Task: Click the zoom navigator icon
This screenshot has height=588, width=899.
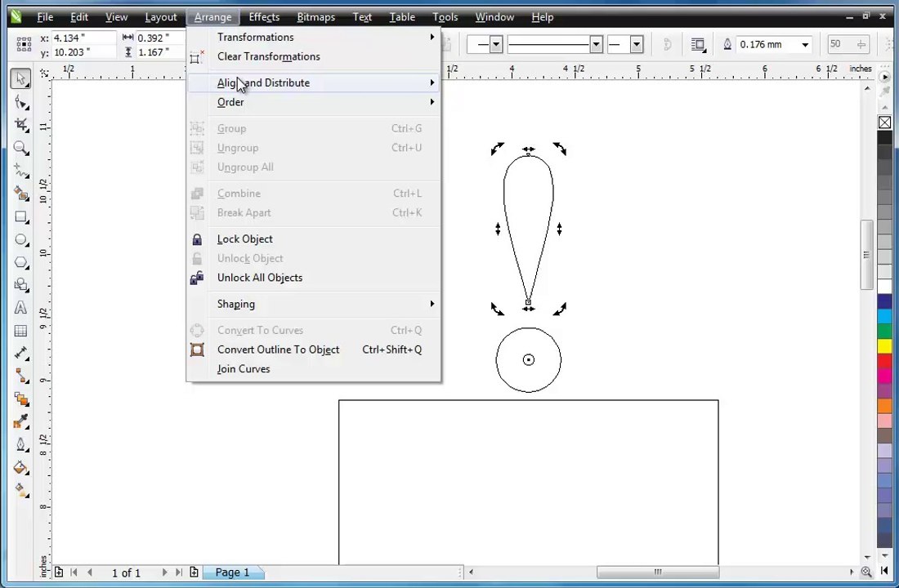Action: 866,572
